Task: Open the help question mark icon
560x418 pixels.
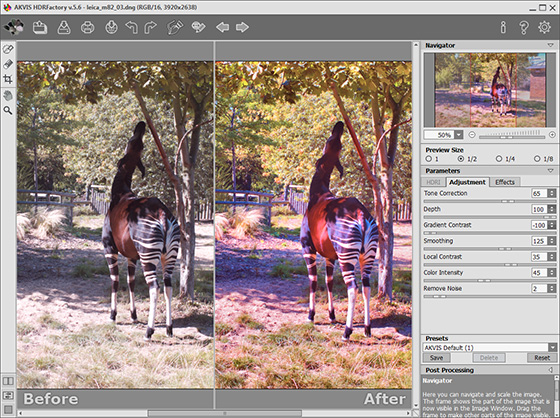Action: coord(524,27)
